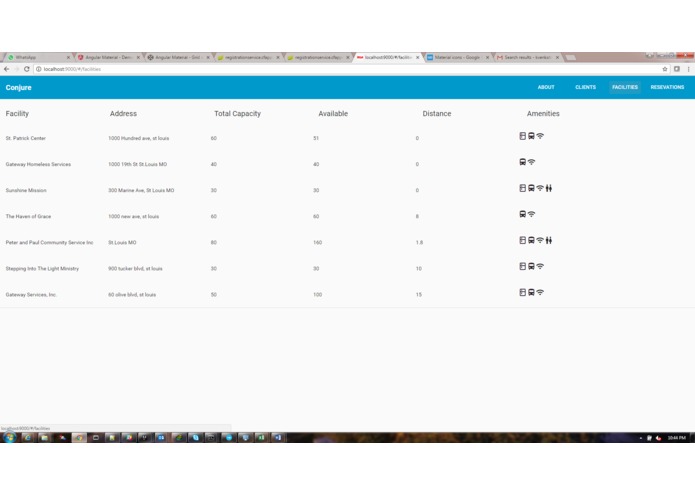Click the kitchen icon for Sunshine Mission
The height and width of the screenshot is (494, 695).
tap(523, 188)
